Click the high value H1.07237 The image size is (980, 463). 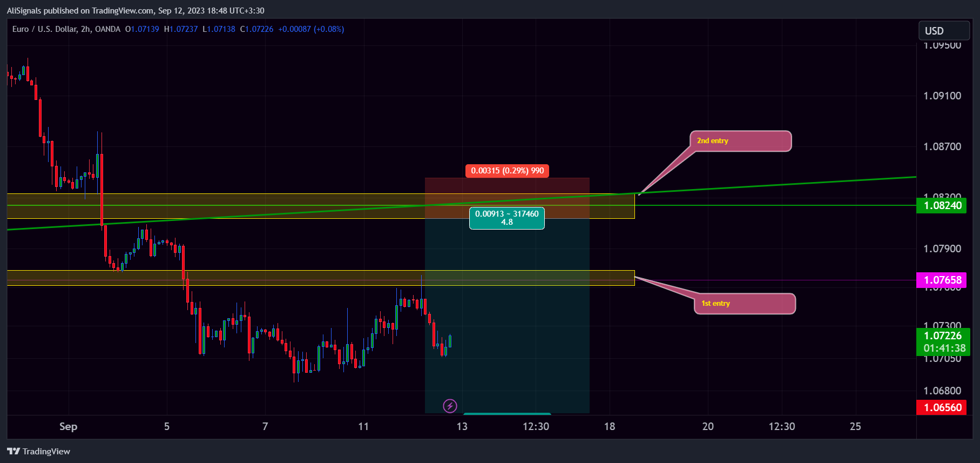point(181,29)
